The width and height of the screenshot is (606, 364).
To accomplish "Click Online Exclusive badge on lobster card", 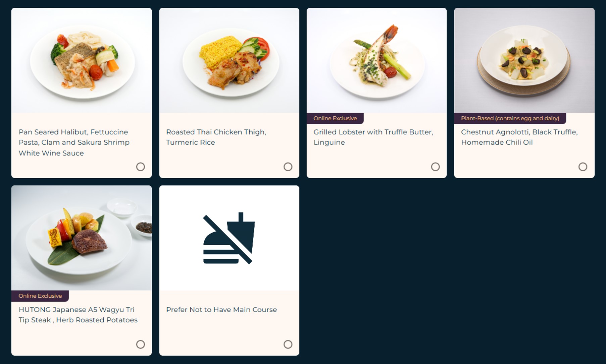I will click(335, 118).
